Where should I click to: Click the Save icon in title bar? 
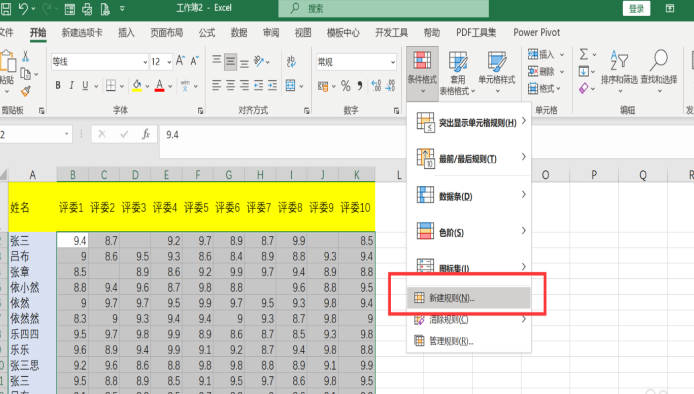[6, 8]
